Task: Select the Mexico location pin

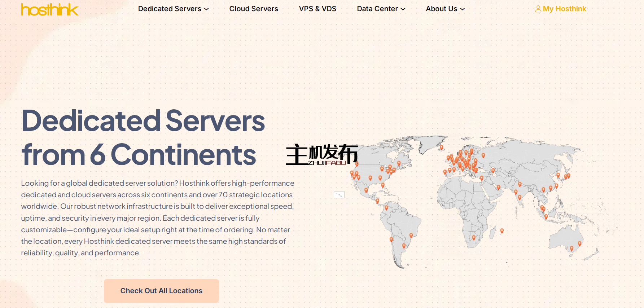Action: (366, 190)
